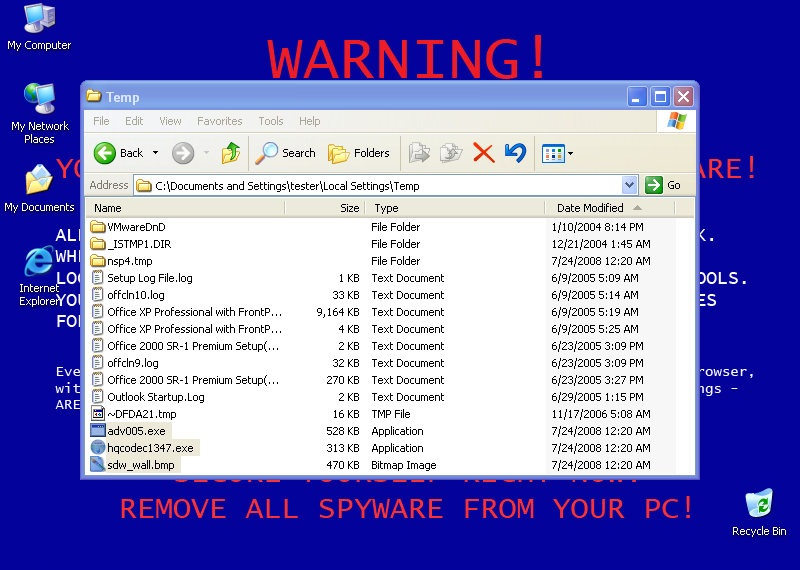This screenshot has height=570, width=800.
Task: Open the Views dropdown button
Action: (557, 153)
